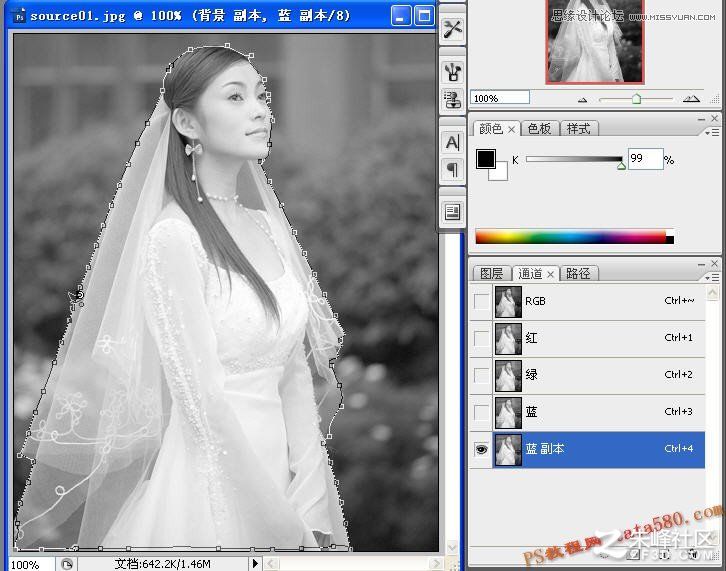Viewport: 726px width, 571px height.
Task: Click the white background color swatch
Action: point(501,173)
